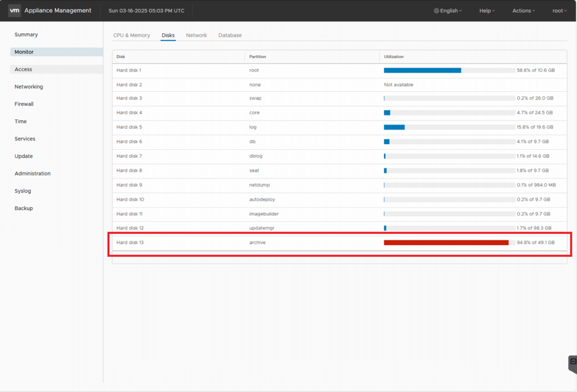Open the Access sidebar section

click(x=24, y=69)
